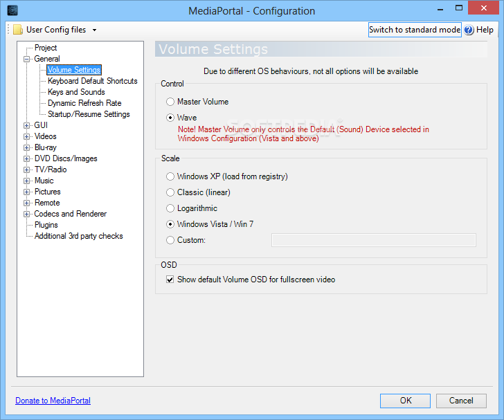Image resolution: width=504 pixels, height=420 pixels.
Task: Open the User Config files dropdown arrow
Action: click(94, 30)
